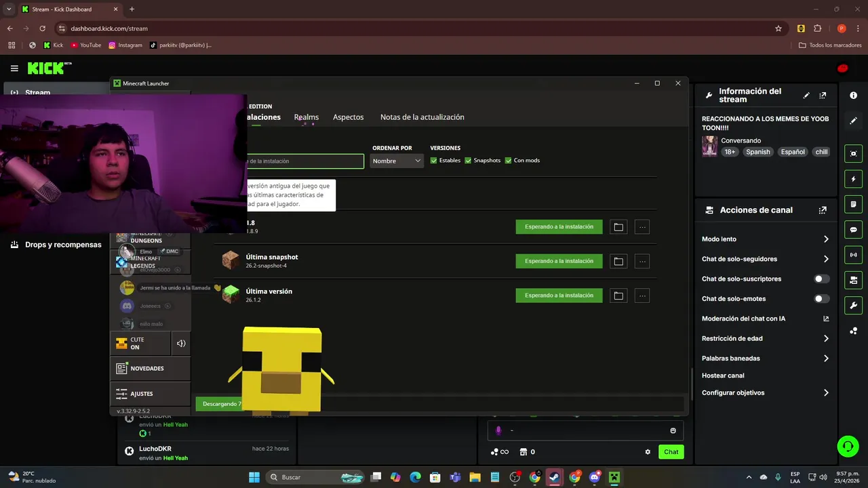868x488 pixels.
Task: Click the Kick logo in the dashboard header
Action: pyautogui.click(x=49, y=68)
